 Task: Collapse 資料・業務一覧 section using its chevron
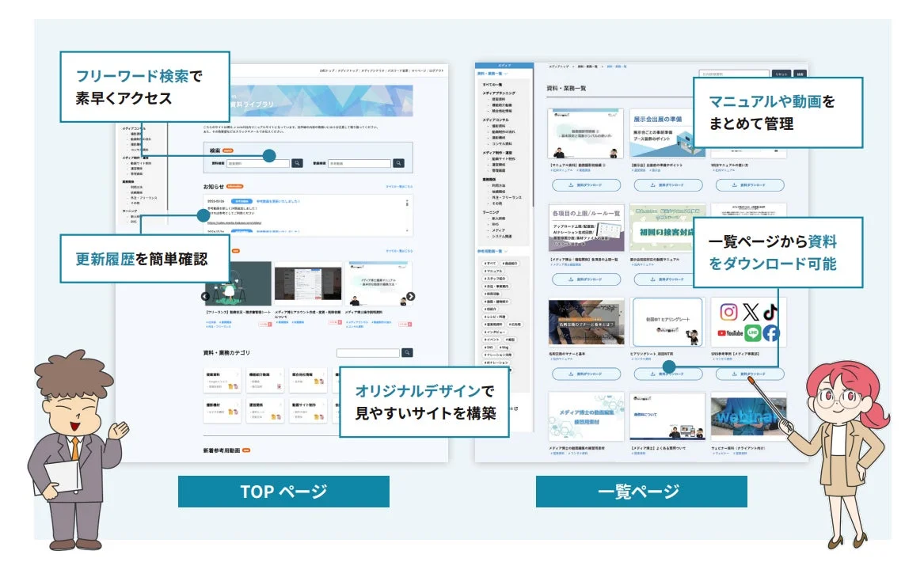(x=506, y=74)
